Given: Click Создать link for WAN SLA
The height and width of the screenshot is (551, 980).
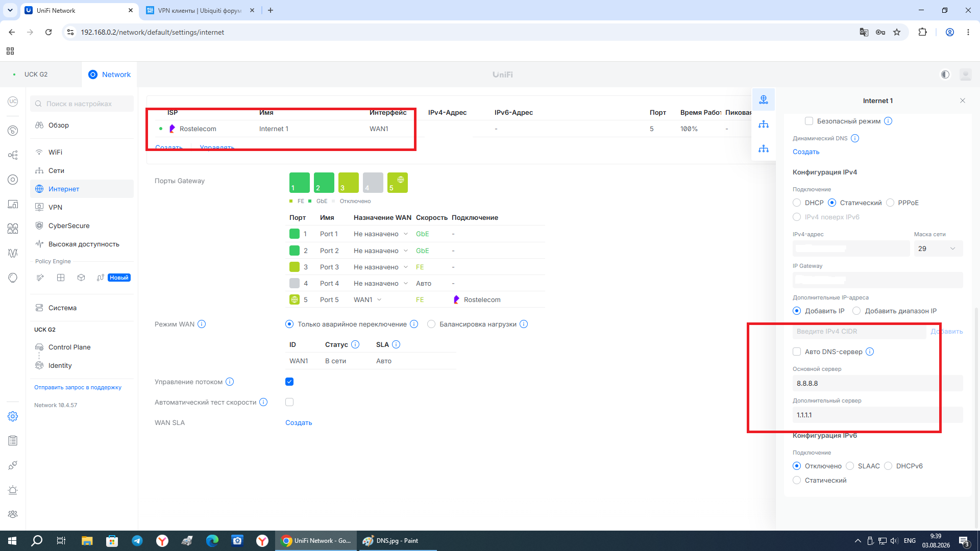Looking at the screenshot, I should [299, 422].
